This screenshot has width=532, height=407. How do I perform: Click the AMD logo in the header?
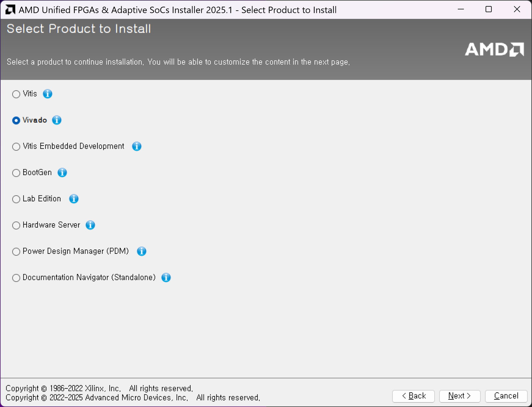tap(494, 50)
